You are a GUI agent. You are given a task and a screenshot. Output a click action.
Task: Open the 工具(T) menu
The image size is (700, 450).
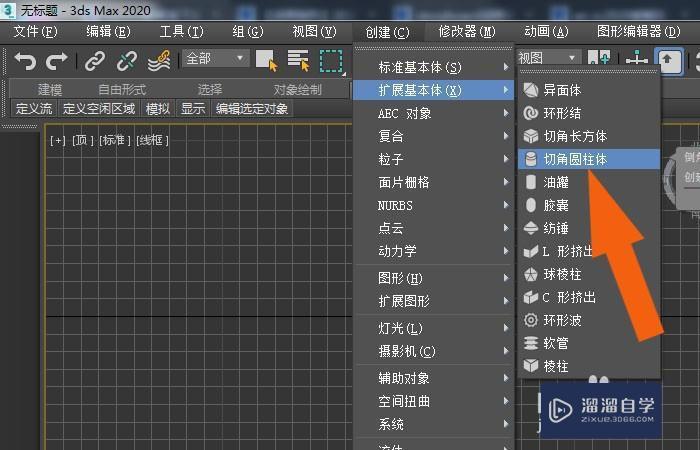(x=181, y=32)
